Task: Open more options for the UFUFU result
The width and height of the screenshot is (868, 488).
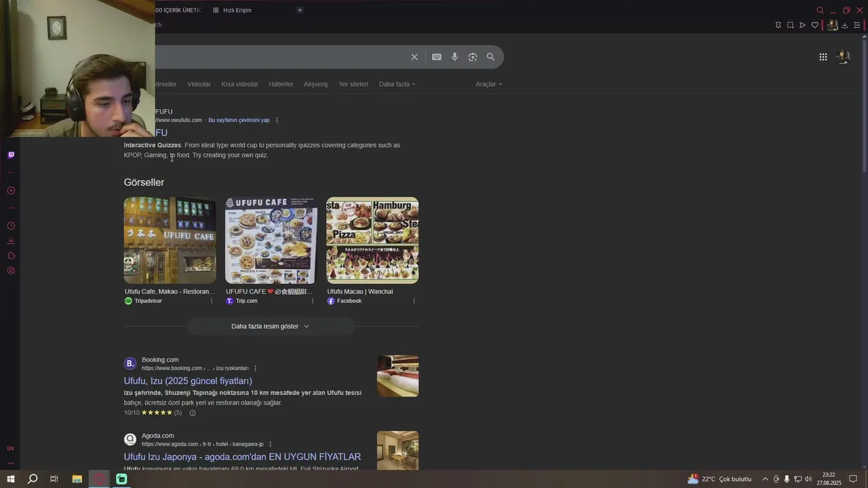Action: 277,120
